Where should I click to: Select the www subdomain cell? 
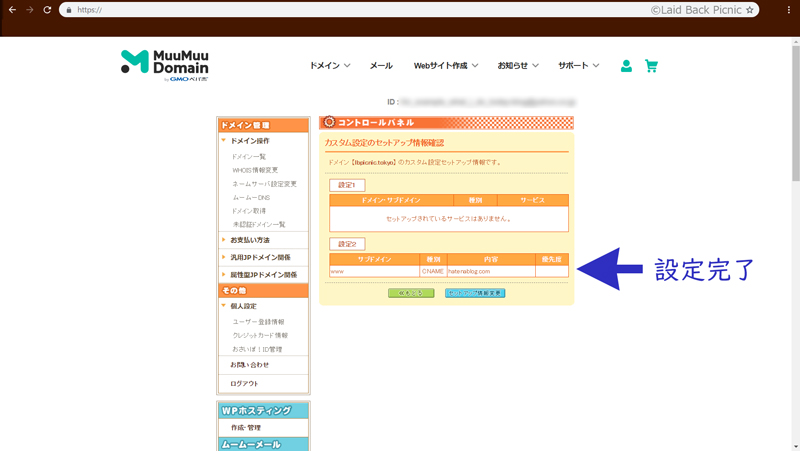374,271
